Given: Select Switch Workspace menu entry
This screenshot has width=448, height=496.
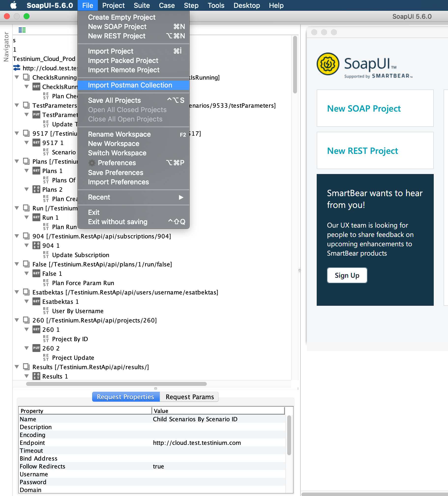Looking at the screenshot, I should [134, 153].
